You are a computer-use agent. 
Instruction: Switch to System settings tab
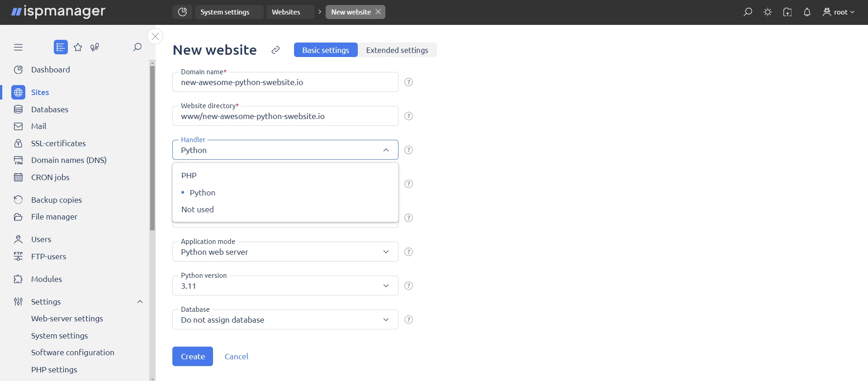point(229,12)
